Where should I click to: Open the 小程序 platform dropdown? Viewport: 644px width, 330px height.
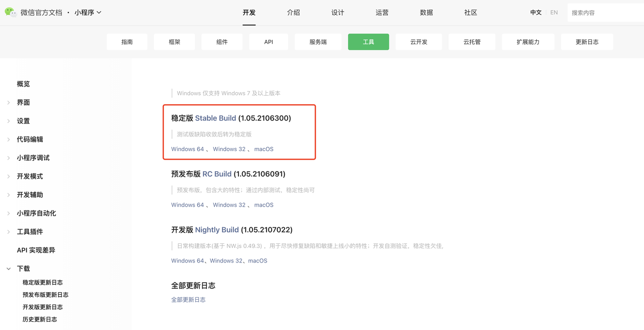[x=88, y=13]
